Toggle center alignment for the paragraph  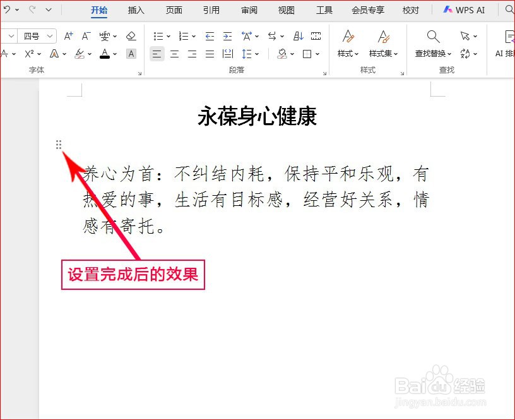(174, 54)
